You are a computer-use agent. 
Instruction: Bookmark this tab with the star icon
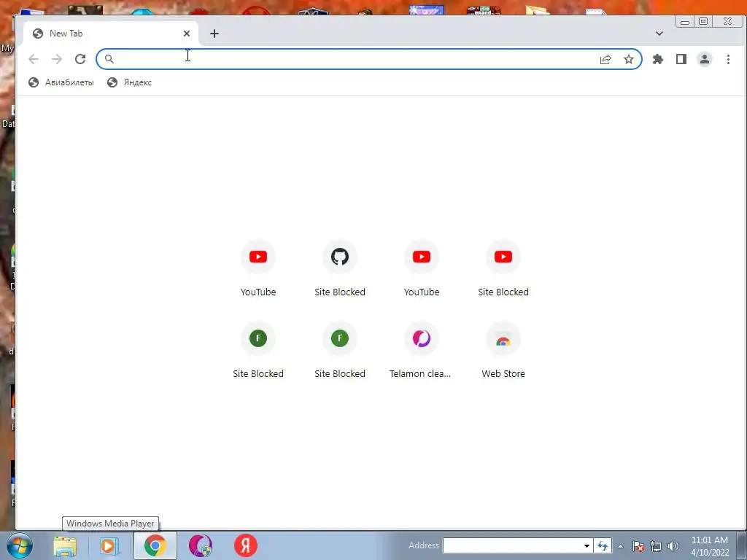(629, 59)
